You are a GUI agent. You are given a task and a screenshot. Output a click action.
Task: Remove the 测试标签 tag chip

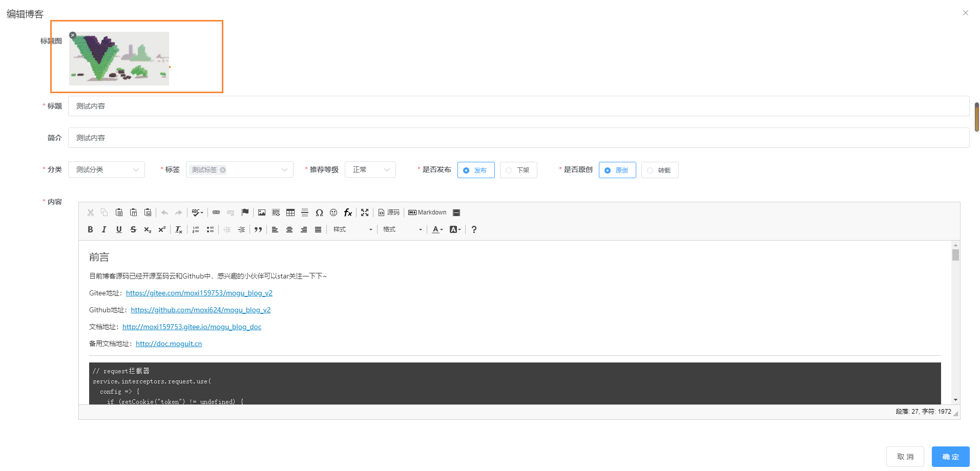point(223,170)
